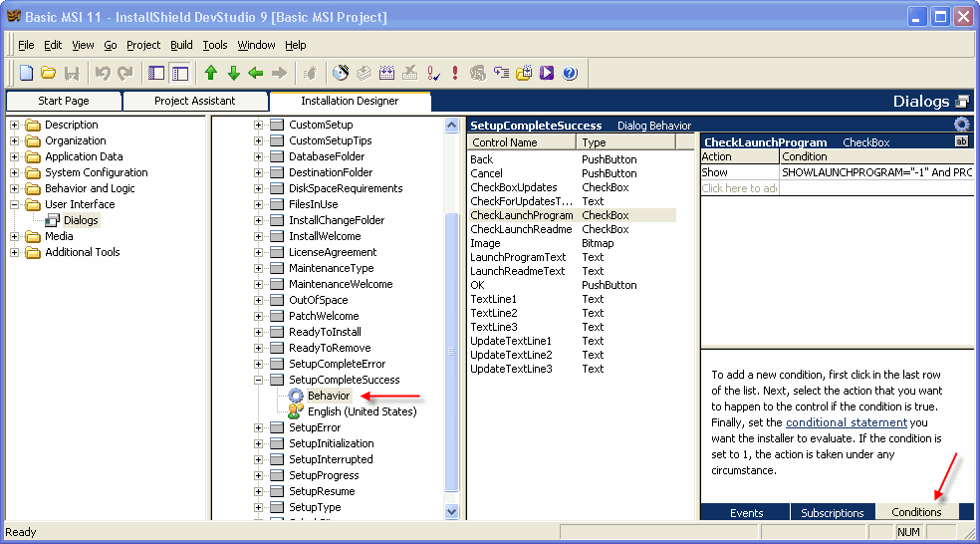This screenshot has width=980, height=544.
Task: Switch to the Project Assistant tab
Action: (194, 101)
